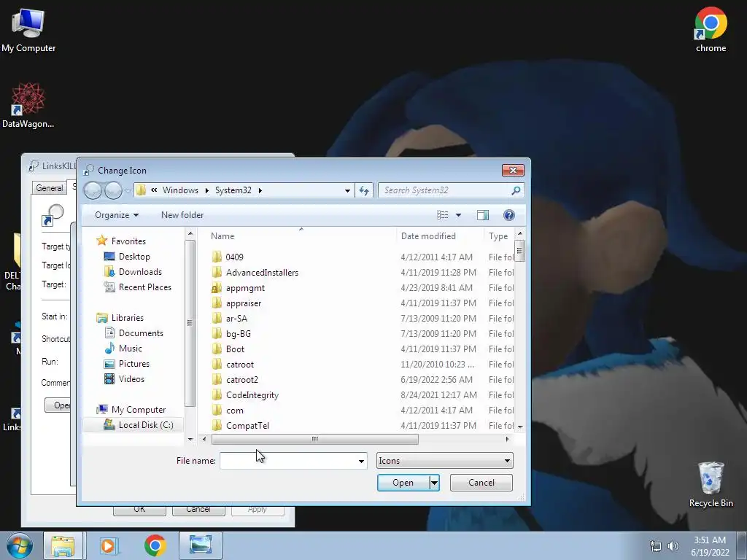The image size is (747, 560).
Task: Open the Icons file type combo box
Action: tap(444, 461)
